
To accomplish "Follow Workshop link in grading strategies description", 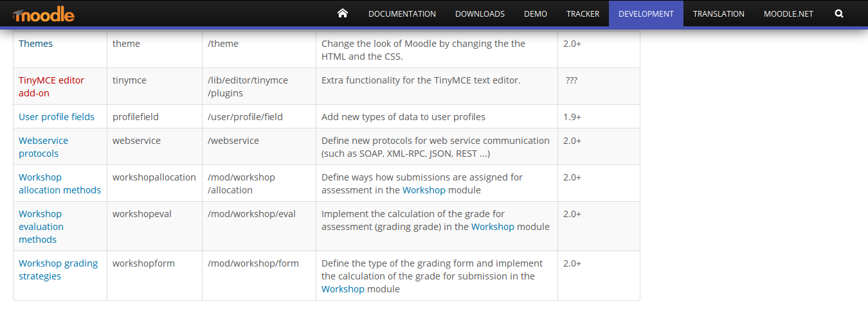I will (x=343, y=289).
